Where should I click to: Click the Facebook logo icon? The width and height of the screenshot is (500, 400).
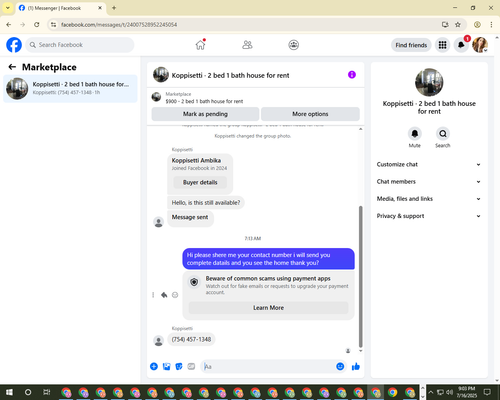[x=14, y=45]
